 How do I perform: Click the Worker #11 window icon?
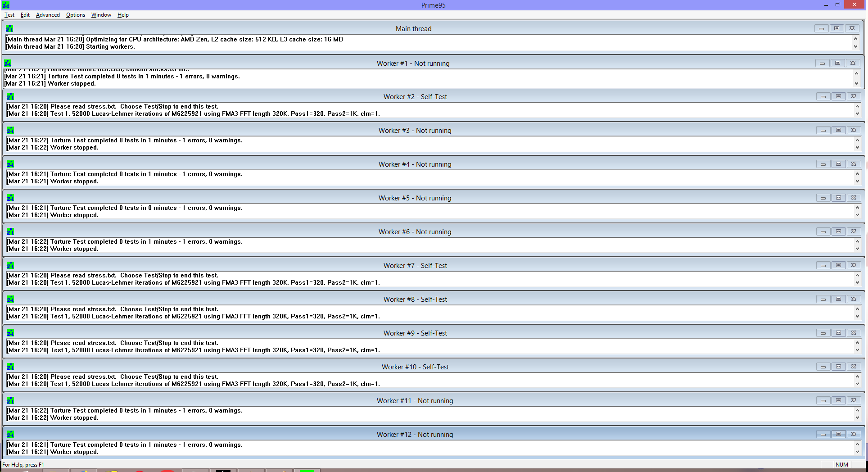click(x=10, y=400)
